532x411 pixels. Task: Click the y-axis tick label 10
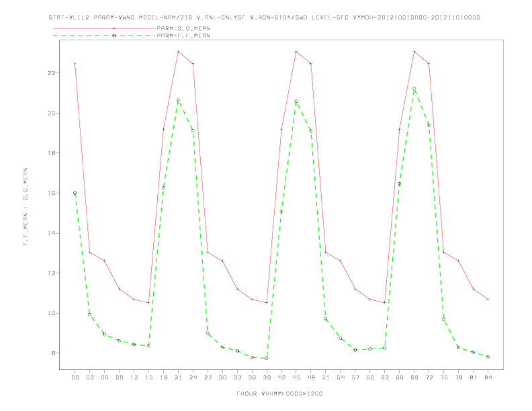pyautogui.click(x=52, y=314)
